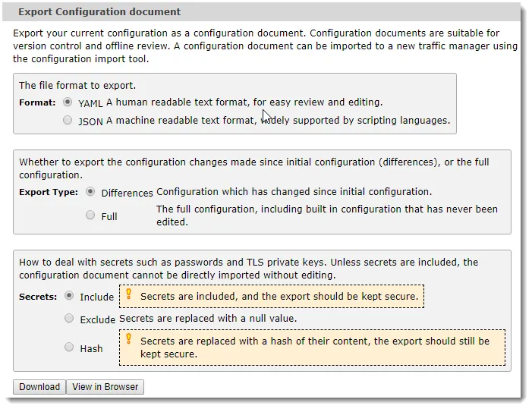This screenshot has height=409, width=532.
Task: Click the 'Exclude' label text
Action: tap(98, 319)
